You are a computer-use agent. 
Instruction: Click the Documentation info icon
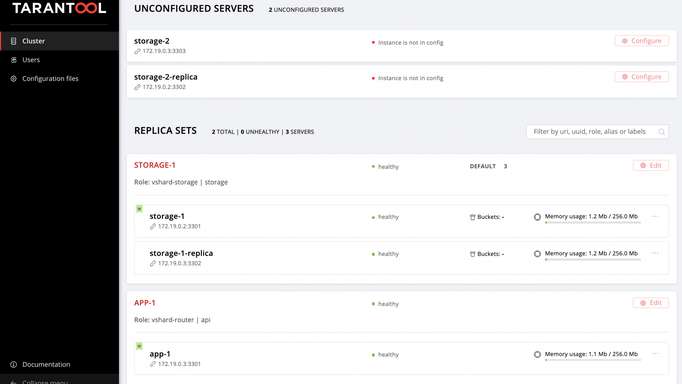point(13,364)
